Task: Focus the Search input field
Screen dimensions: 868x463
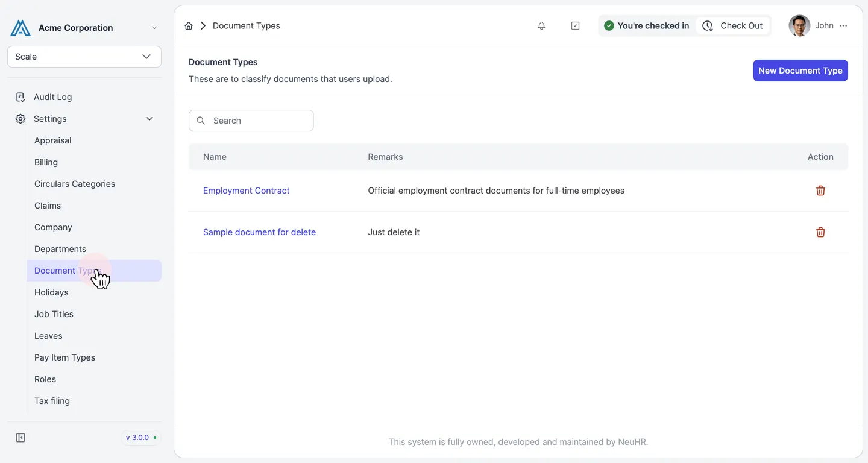Action: tap(251, 121)
